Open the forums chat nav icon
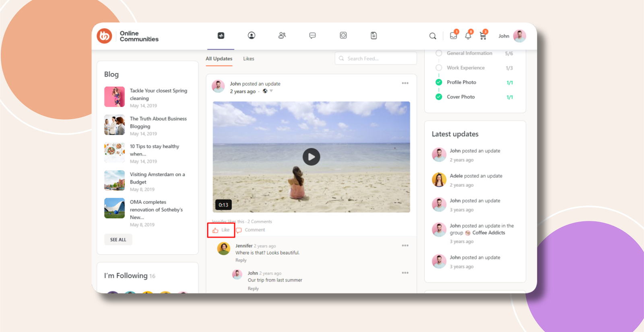Viewport: 644px width, 332px height. [x=312, y=35]
